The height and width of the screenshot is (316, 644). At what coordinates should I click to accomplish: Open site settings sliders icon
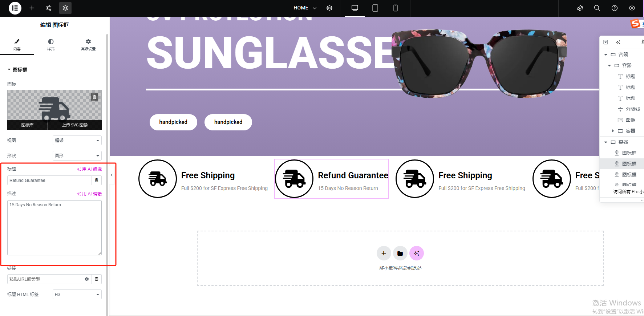pos(49,8)
